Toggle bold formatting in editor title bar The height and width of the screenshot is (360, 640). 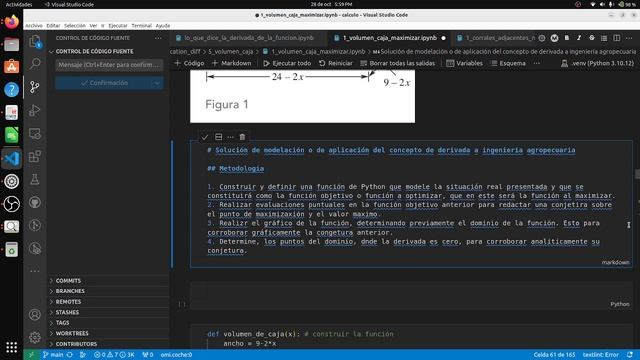[x=567, y=38]
